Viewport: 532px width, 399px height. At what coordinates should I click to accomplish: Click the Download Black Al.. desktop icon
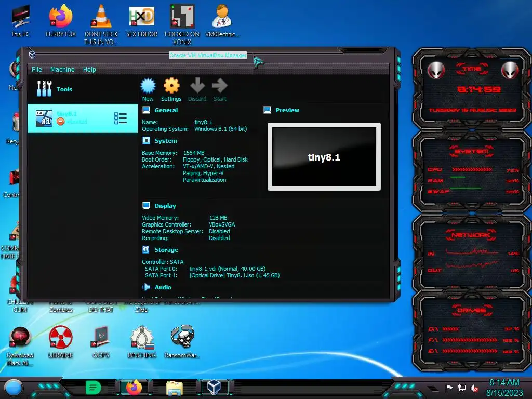click(x=20, y=346)
